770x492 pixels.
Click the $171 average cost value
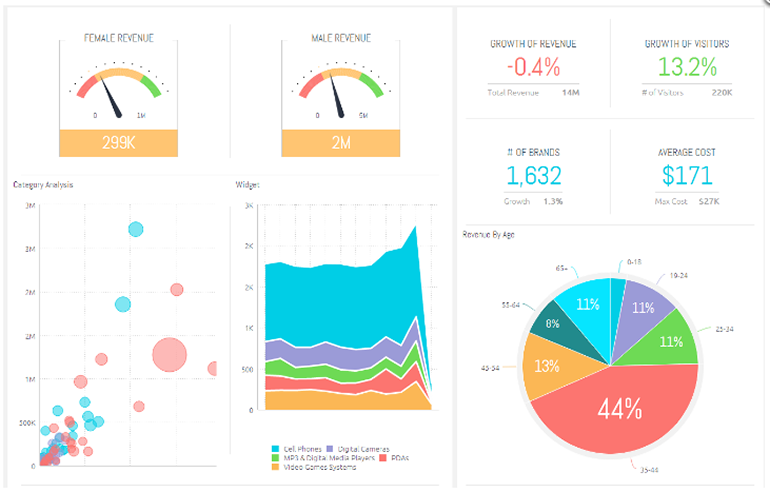(x=688, y=176)
